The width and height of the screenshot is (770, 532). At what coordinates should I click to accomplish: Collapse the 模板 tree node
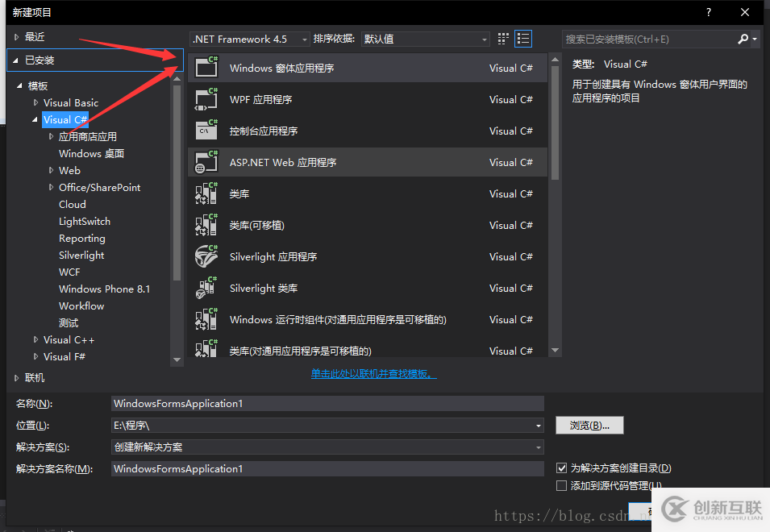click(x=19, y=86)
